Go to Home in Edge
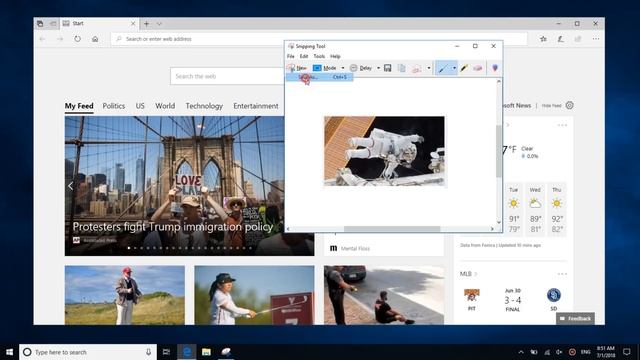The image size is (640, 360). [95, 39]
